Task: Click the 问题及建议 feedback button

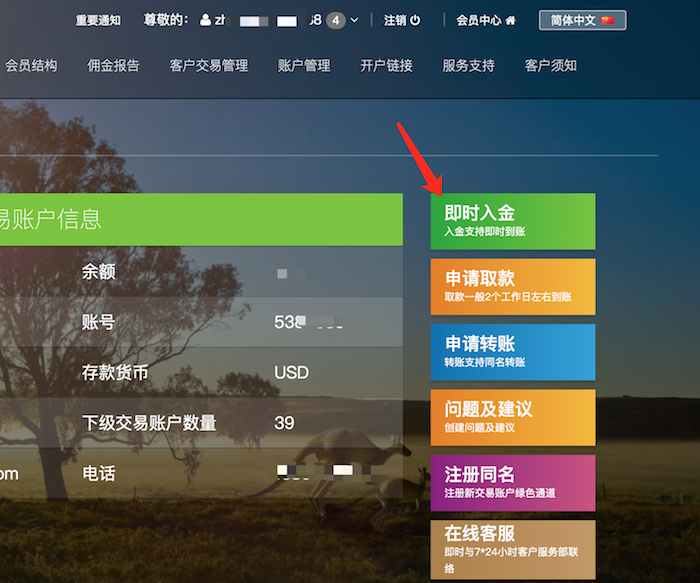Action: [513, 417]
